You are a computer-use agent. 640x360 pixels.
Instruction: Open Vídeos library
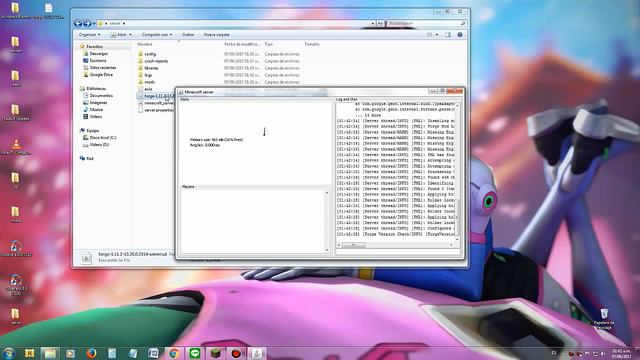[96, 116]
